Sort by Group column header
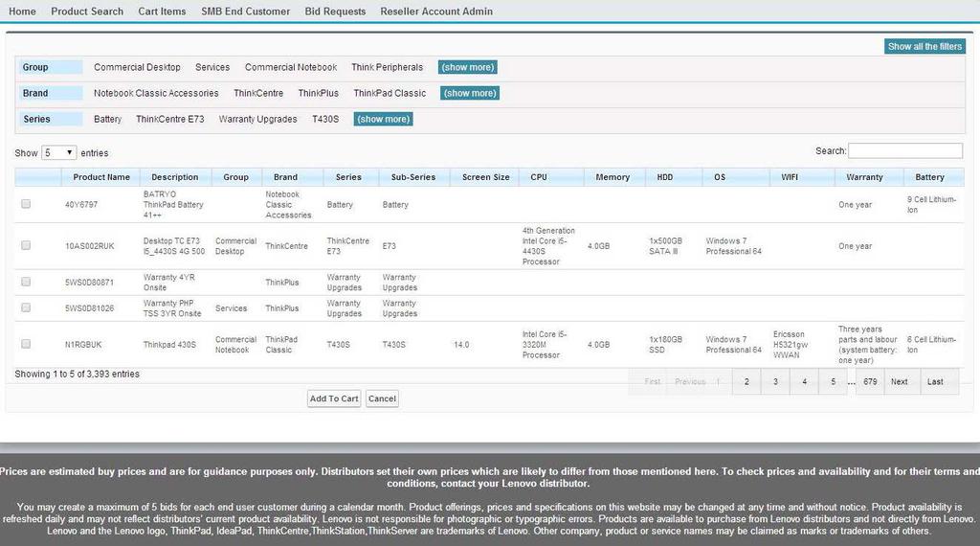 [236, 177]
